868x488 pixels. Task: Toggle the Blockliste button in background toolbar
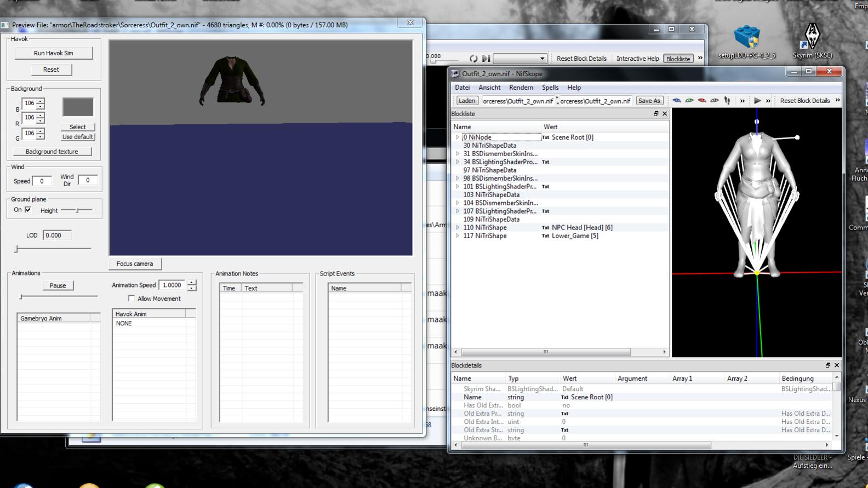pos(678,59)
